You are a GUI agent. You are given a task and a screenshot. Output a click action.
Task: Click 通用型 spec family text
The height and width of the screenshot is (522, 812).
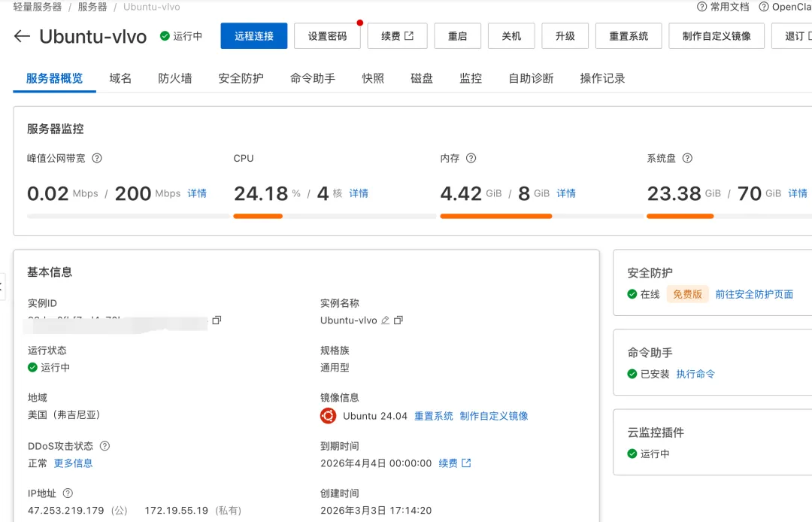click(335, 367)
